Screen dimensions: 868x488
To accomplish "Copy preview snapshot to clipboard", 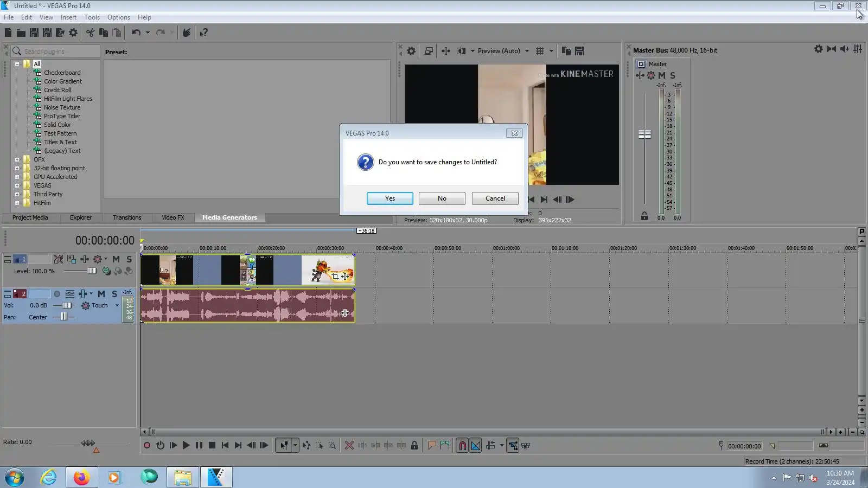I will (x=566, y=51).
